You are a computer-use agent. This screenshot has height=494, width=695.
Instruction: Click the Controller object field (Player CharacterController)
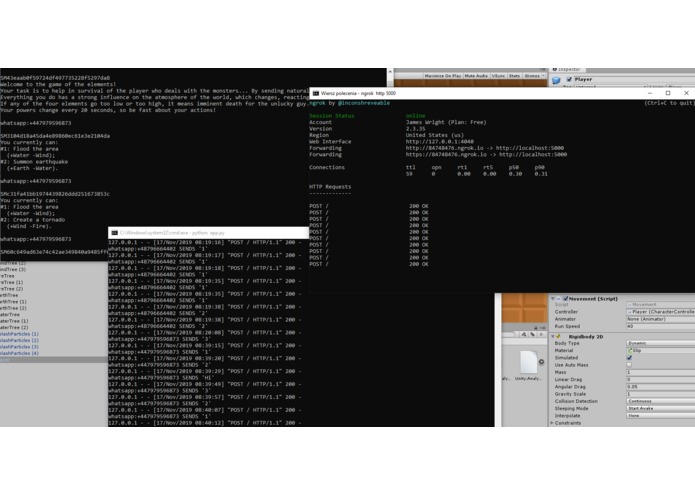click(x=660, y=312)
